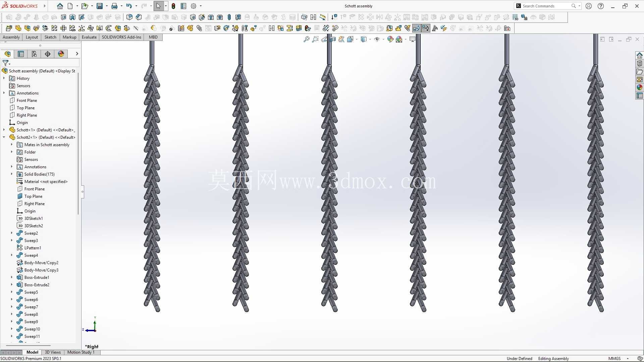Screen dimensions: 644x362
Task: Open the Markup ribbon tab
Action: coord(69,37)
